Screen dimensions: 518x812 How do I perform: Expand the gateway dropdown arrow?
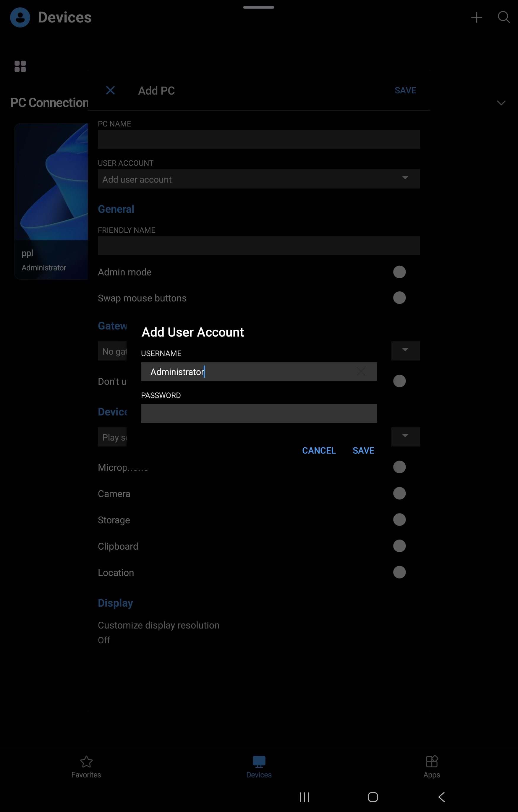pyautogui.click(x=405, y=351)
